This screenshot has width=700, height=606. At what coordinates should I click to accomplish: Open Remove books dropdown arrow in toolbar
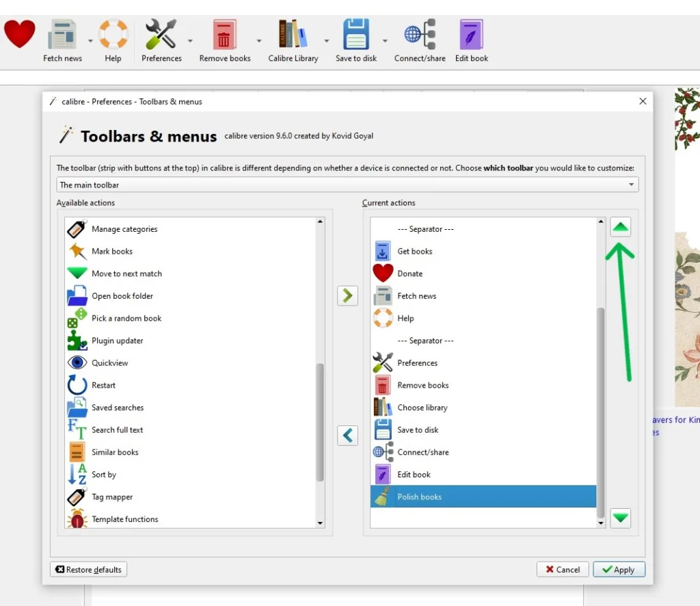click(259, 40)
